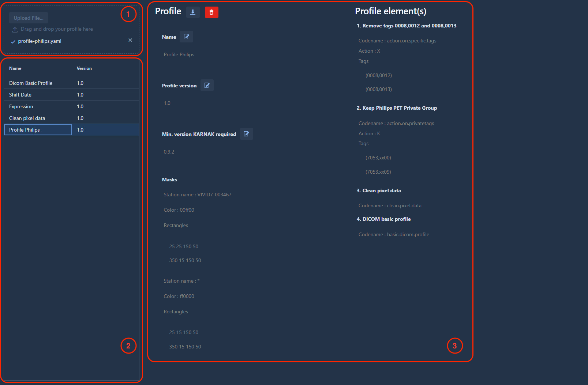
Task: Select the Dicom Basic Profile row
Action: (71, 83)
